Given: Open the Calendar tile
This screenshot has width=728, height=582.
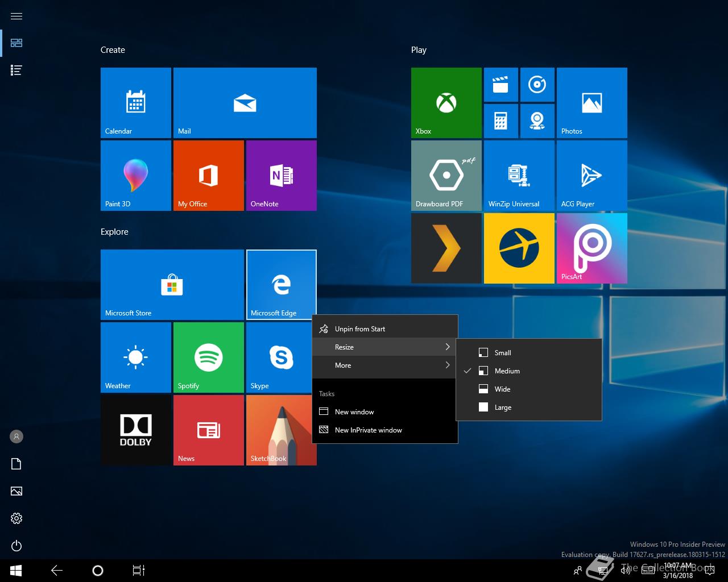Looking at the screenshot, I should [x=136, y=103].
